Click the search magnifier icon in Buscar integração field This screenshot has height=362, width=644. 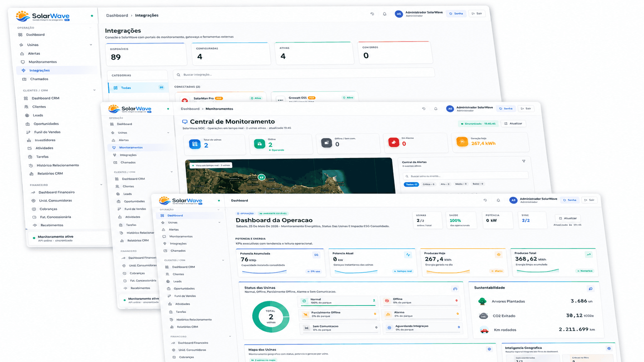click(x=178, y=75)
